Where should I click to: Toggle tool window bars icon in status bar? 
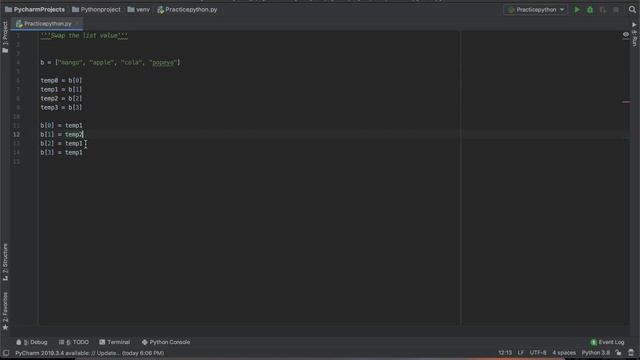[6, 353]
